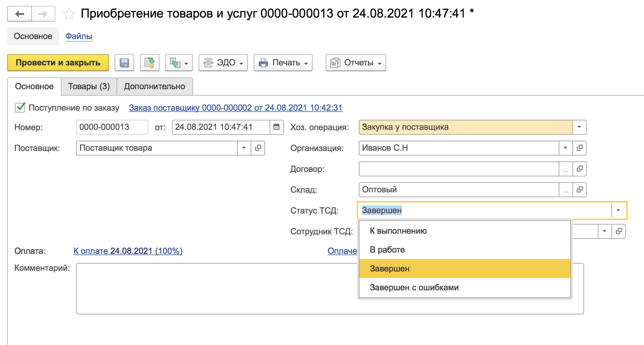Add document to favorites star
644x345 pixels.
click(x=69, y=14)
